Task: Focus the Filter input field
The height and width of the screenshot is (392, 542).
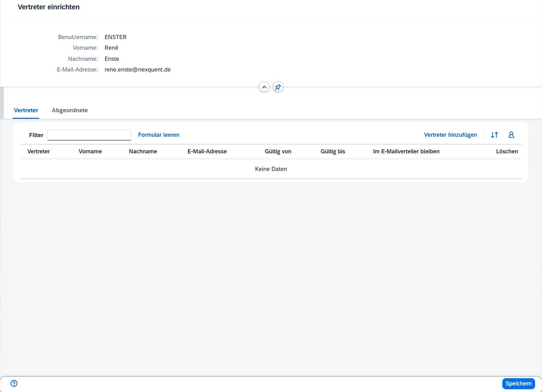Action: [x=89, y=135]
